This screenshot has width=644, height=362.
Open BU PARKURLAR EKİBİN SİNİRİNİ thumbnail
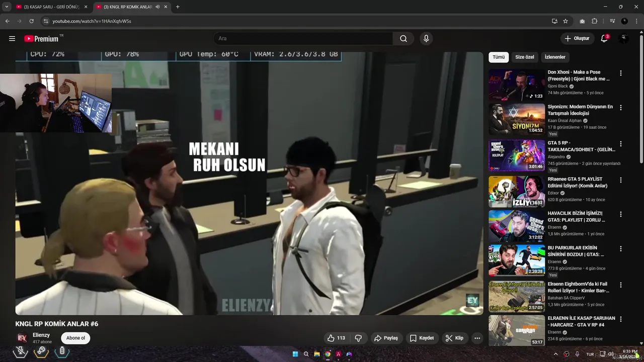pyautogui.click(x=517, y=260)
